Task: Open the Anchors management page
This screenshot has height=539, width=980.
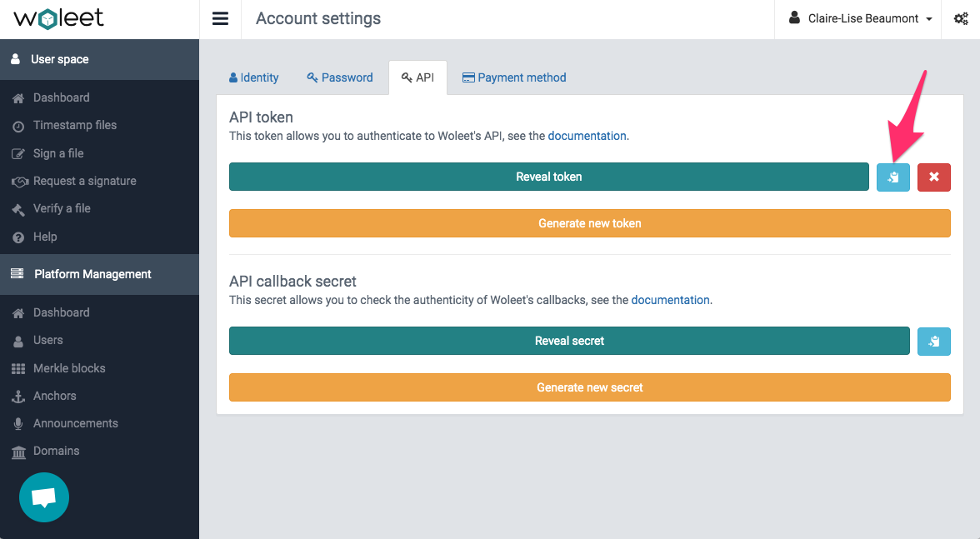Action: click(55, 396)
